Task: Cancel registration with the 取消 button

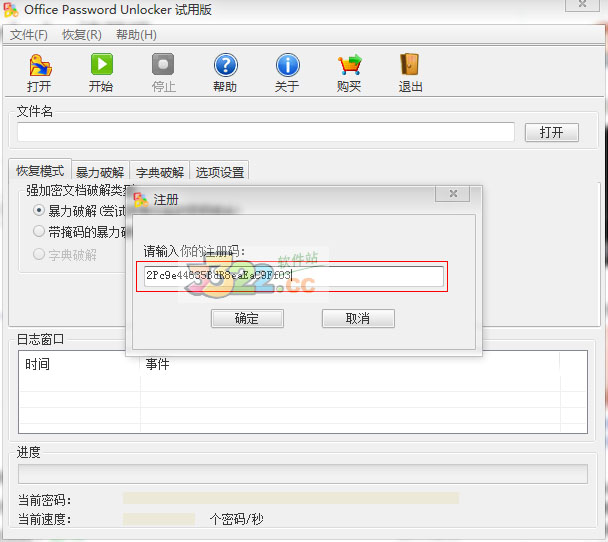Action: pos(358,318)
